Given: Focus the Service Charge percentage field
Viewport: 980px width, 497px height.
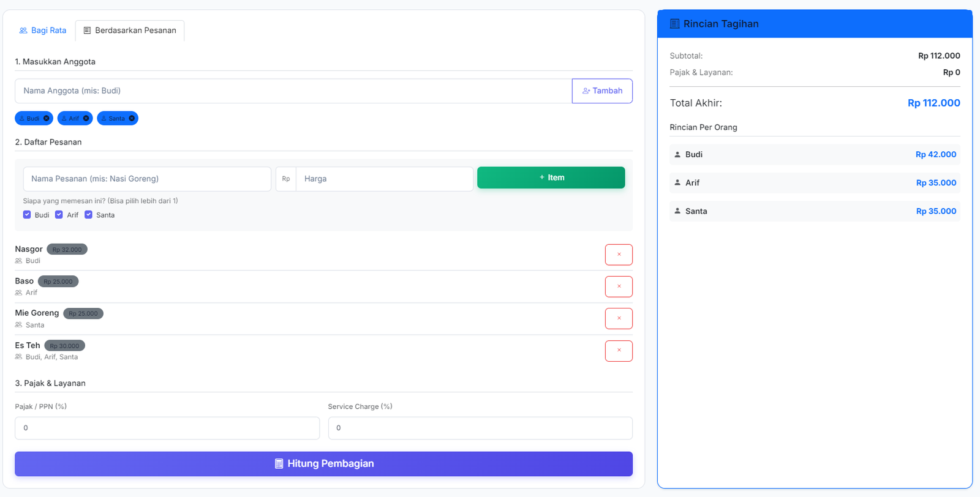Looking at the screenshot, I should pos(480,428).
